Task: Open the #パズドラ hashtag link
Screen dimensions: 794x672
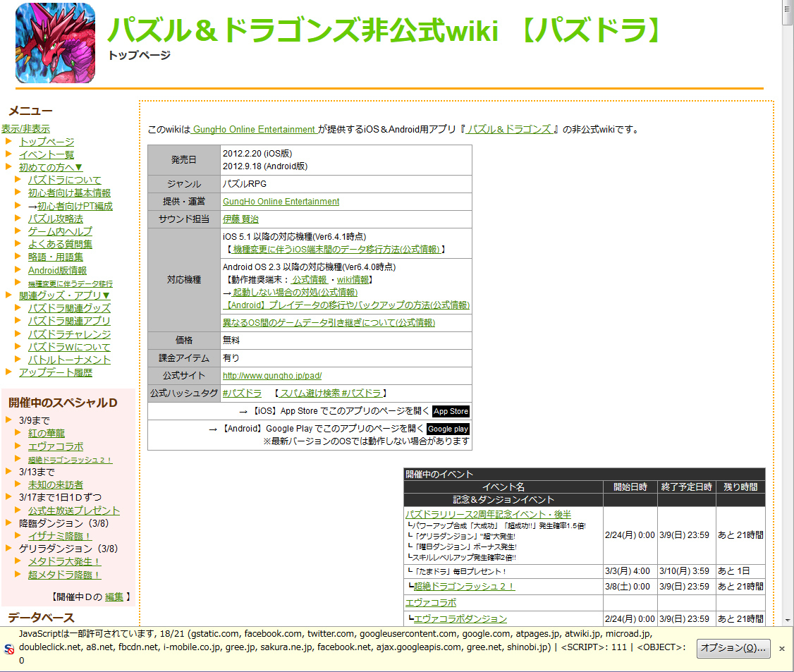Action: pos(242,393)
